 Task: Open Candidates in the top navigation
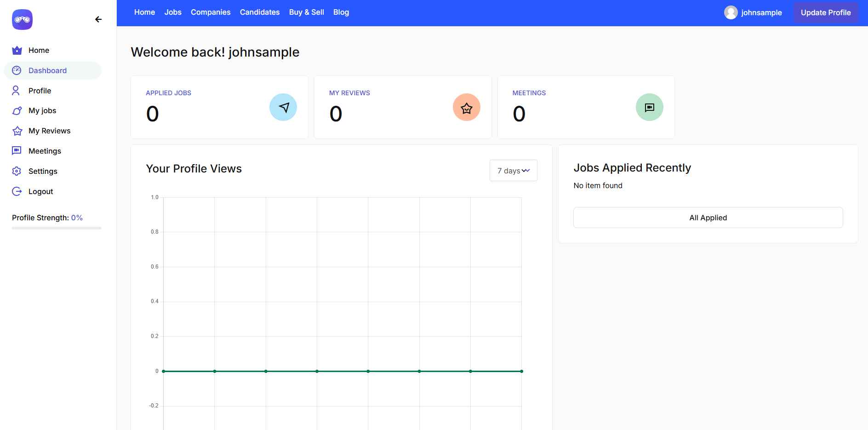[x=260, y=12]
